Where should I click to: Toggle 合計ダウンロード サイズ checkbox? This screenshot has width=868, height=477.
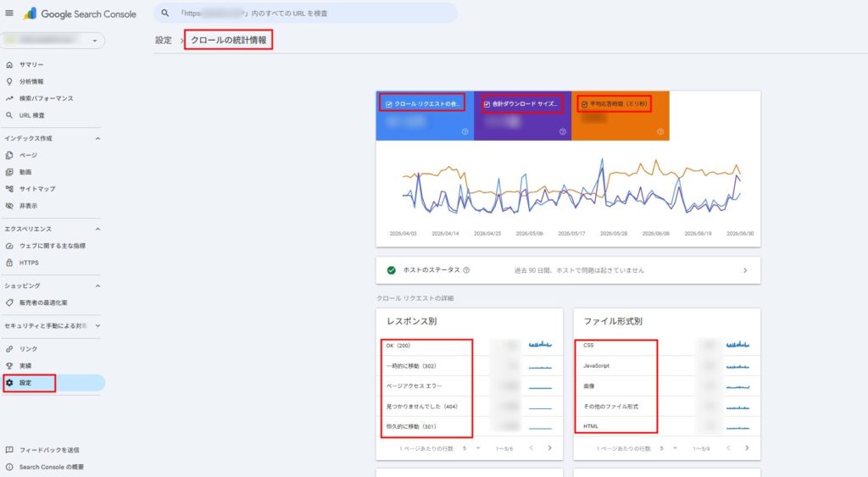(x=487, y=104)
